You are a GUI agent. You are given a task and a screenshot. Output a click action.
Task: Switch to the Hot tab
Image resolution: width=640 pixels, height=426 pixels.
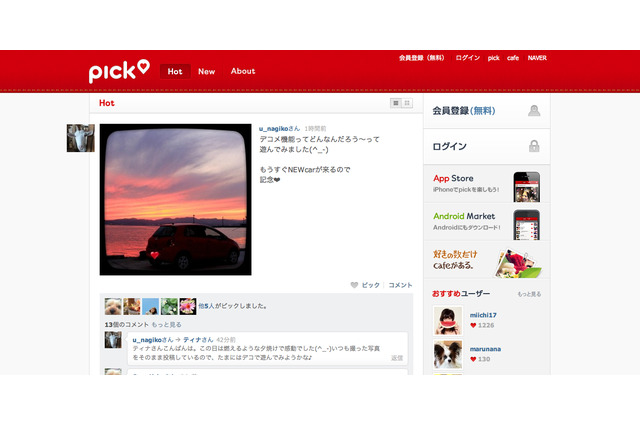175,71
